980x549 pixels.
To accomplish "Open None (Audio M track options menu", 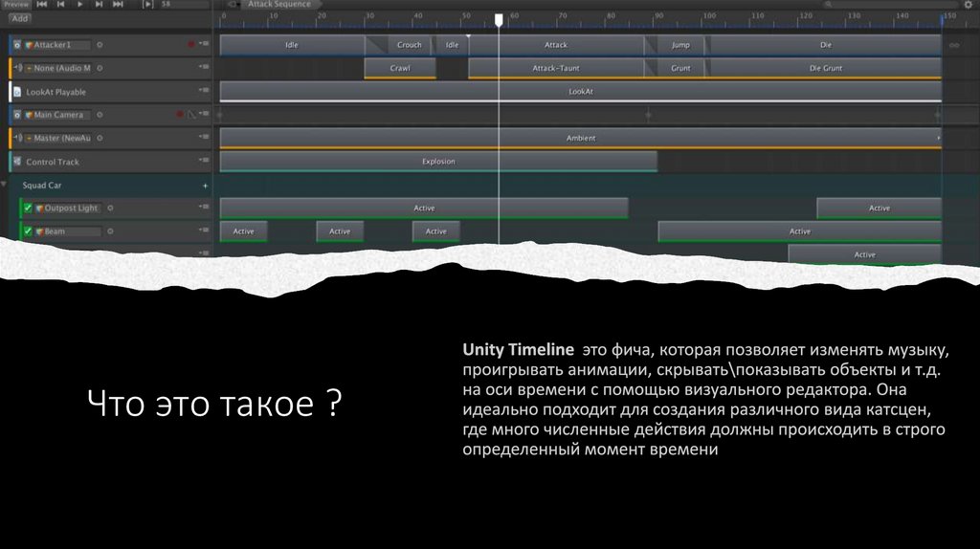I will (204, 67).
